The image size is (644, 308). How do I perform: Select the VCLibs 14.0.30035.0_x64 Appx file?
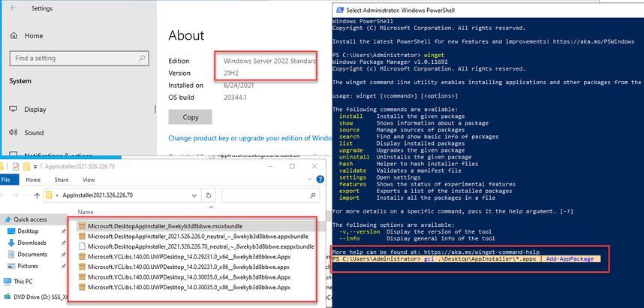pyautogui.click(x=189, y=277)
